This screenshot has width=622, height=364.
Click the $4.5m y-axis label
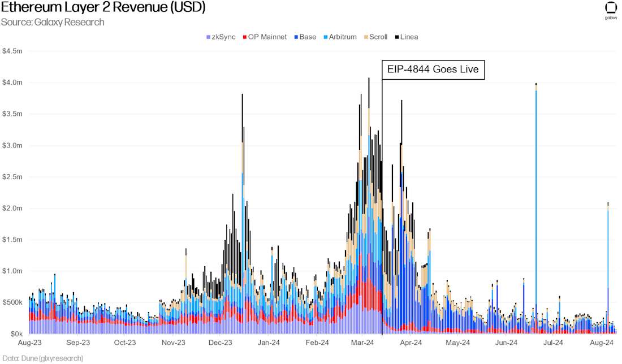click(12, 51)
